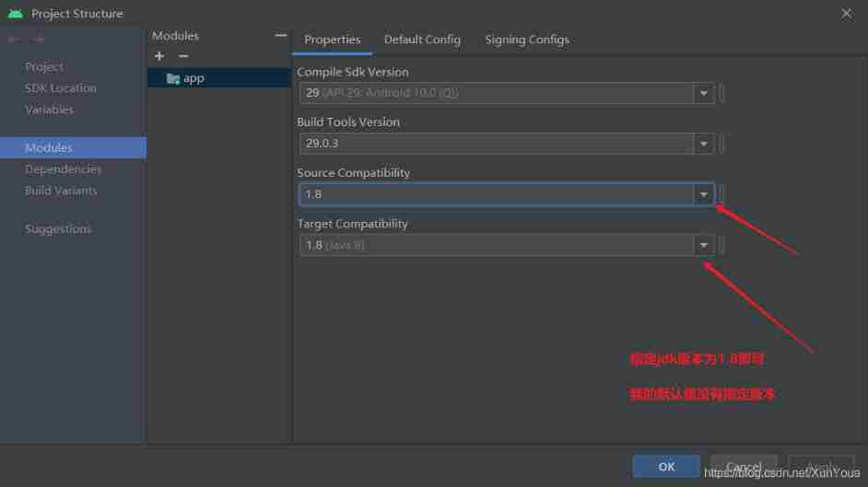868x487 pixels.
Task: Open the Build Tools Version dropdown arrow
Action: (704, 144)
